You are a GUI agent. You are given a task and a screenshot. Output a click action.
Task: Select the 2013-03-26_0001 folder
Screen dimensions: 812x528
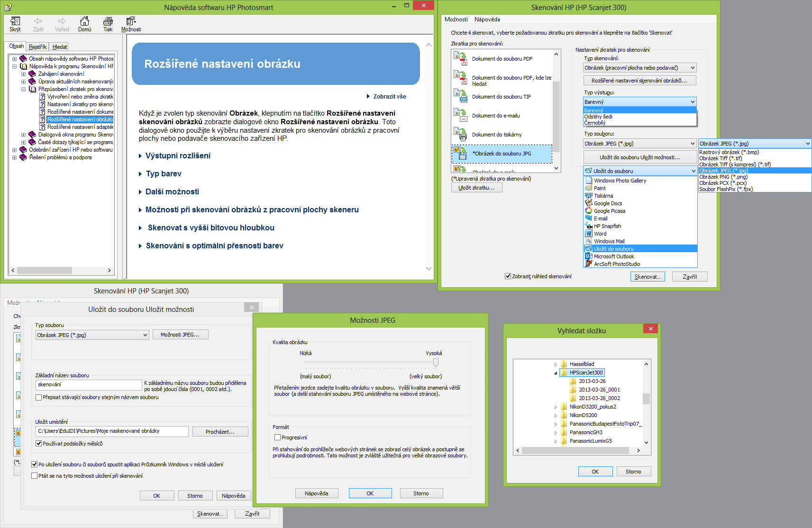coord(599,390)
